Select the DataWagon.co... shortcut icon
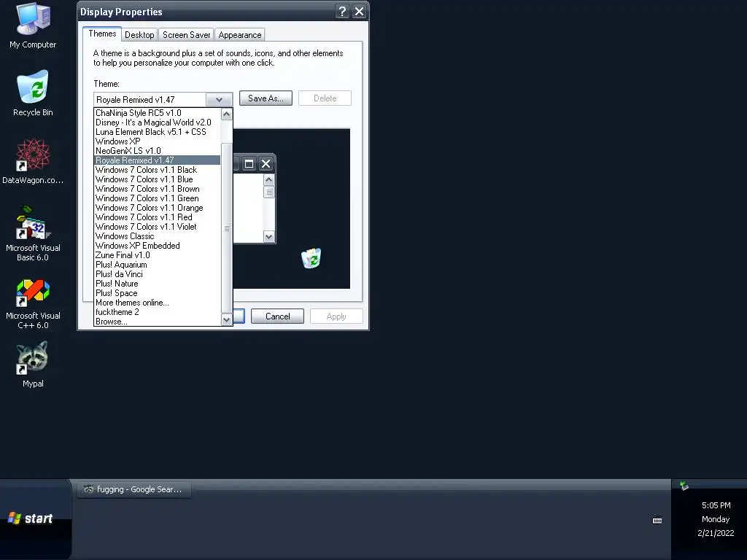The height and width of the screenshot is (560, 747). (33, 161)
